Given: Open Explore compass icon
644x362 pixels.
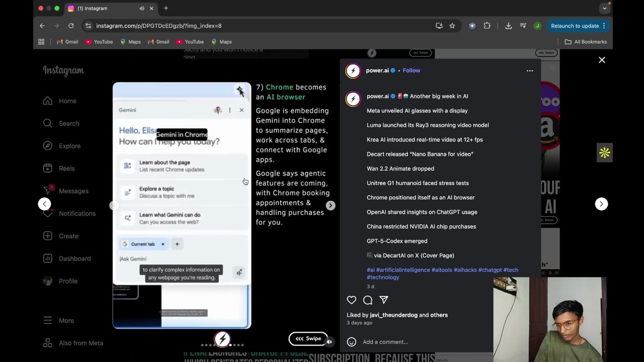Looking at the screenshot, I should click(x=48, y=146).
